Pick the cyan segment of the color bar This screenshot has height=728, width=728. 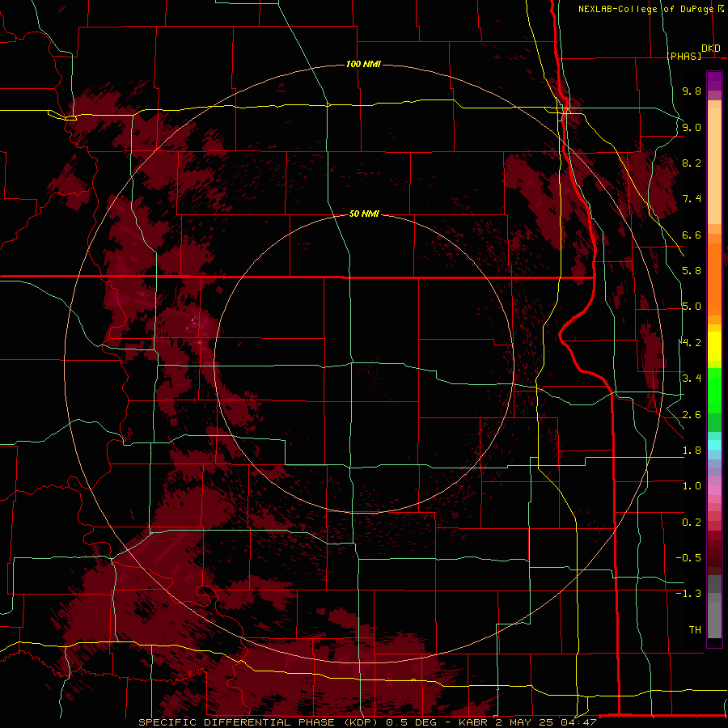click(714, 445)
